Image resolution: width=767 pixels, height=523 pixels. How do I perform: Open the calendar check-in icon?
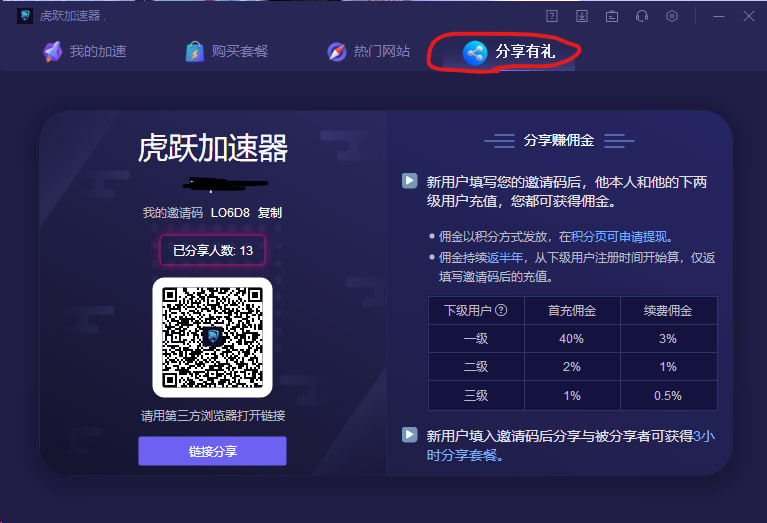tap(611, 17)
